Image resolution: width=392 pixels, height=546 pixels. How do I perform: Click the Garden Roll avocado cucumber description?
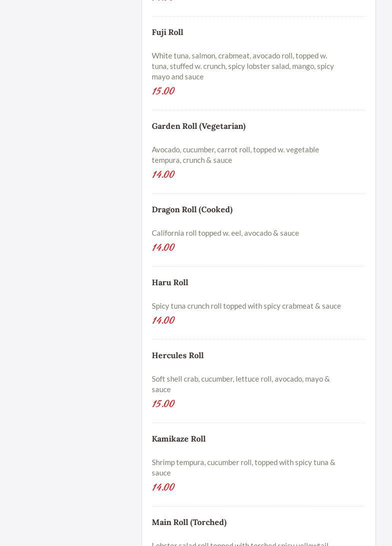point(235,154)
